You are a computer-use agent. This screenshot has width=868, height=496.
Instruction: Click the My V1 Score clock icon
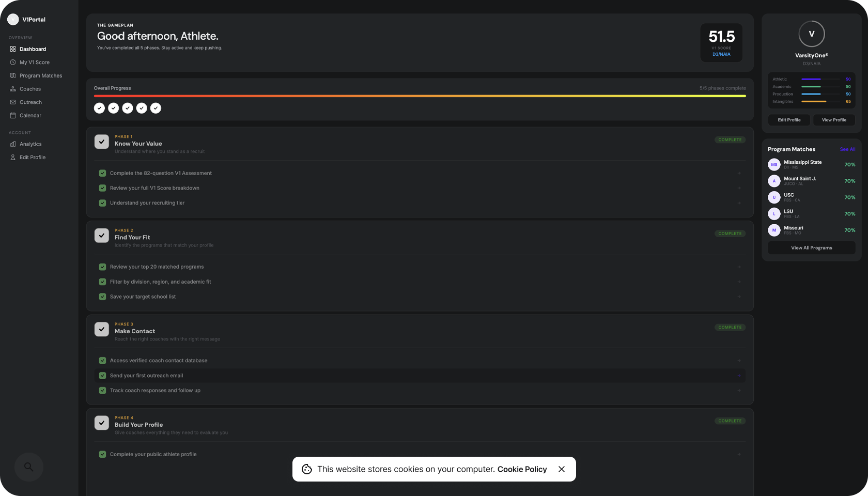13,63
